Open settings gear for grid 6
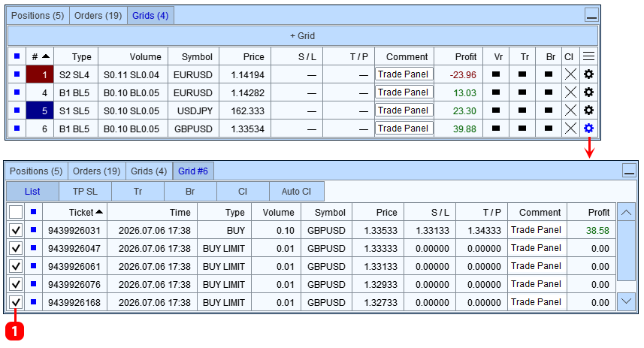The height and width of the screenshot is (348, 644). 588,129
